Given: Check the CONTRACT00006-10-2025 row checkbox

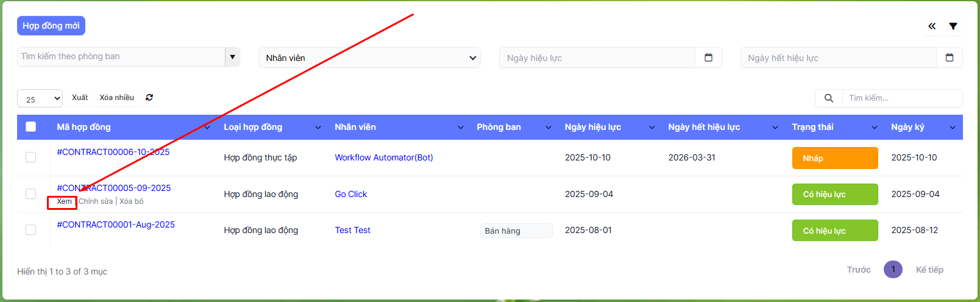Looking at the screenshot, I should coord(31,157).
